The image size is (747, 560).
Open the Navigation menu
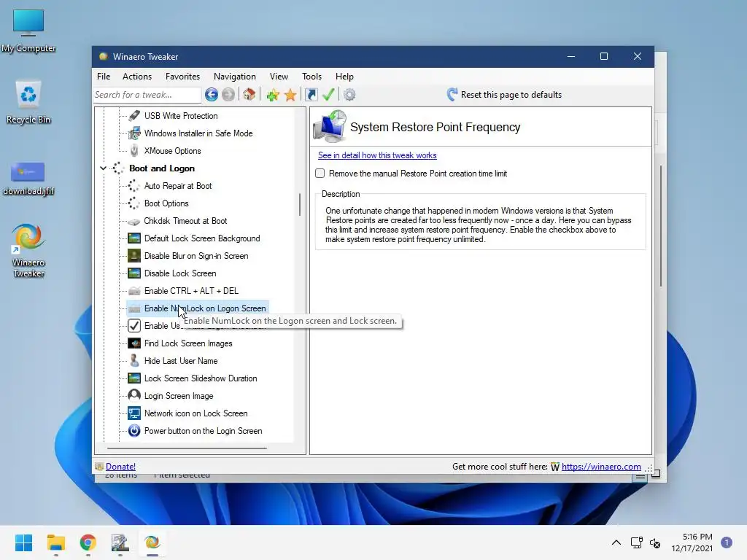(235, 76)
